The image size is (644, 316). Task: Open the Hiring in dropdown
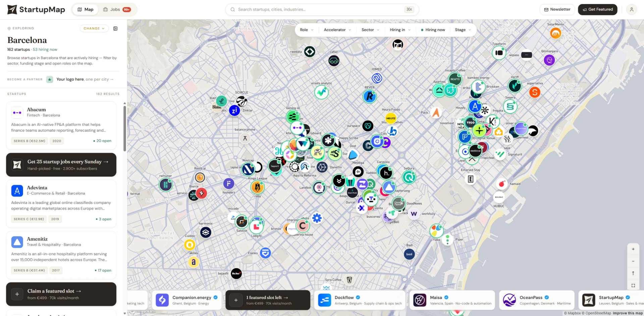click(x=400, y=30)
